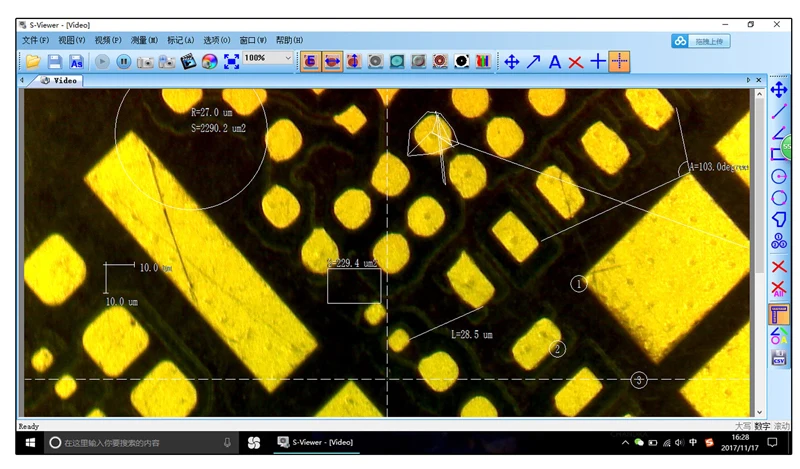800x469 pixels.
Task: Click the vertical scrollbar down arrow
Action: tap(759, 412)
